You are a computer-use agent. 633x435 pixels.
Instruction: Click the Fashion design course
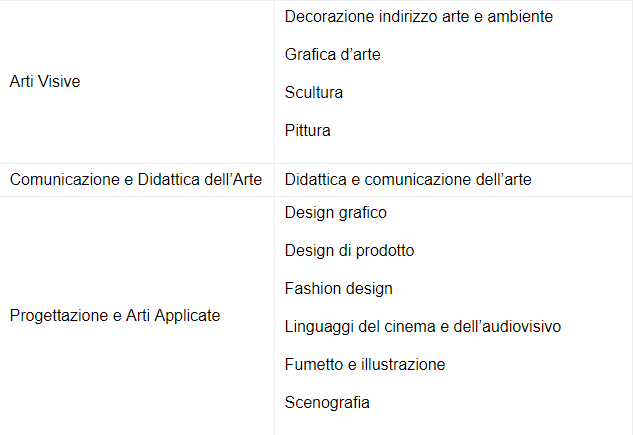[x=338, y=289]
